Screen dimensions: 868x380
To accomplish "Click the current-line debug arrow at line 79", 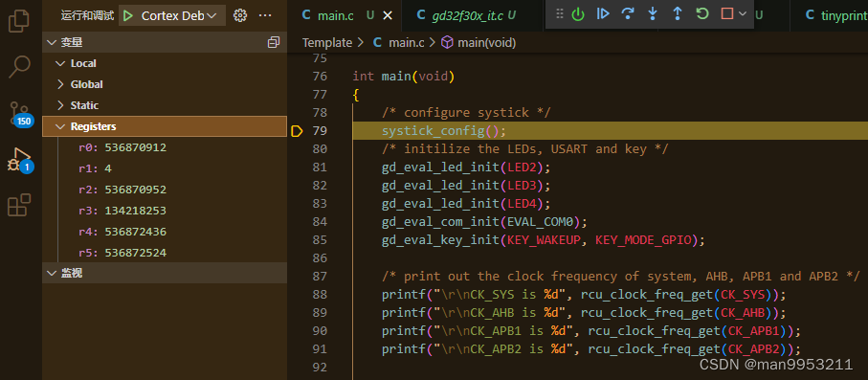I will pyautogui.click(x=297, y=131).
